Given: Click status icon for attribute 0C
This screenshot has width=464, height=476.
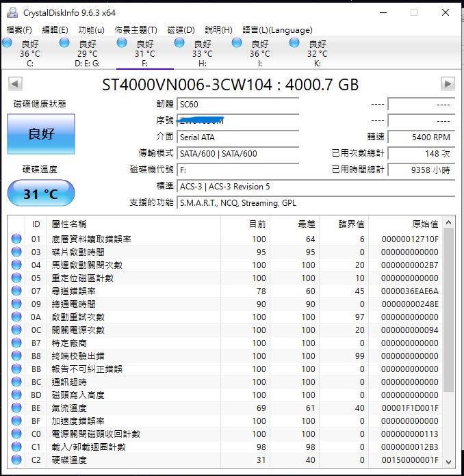Looking at the screenshot, I should tap(16, 330).
